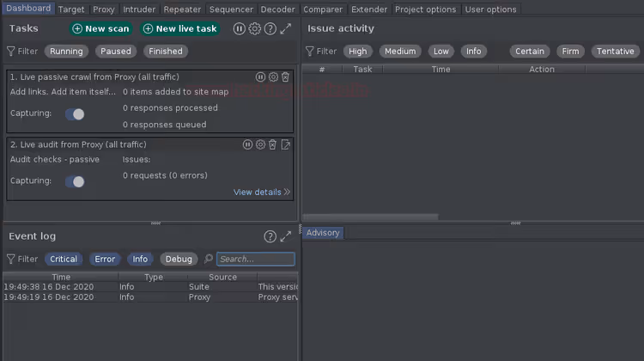Toggle the Tentative confidence filter
Viewport: 644px width, 361px height.
(x=616, y=51)
